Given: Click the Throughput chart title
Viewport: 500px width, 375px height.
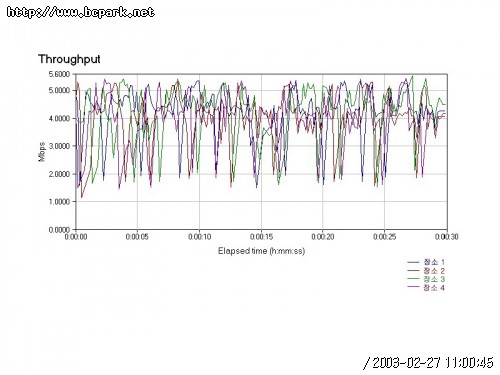Looking at the screenshot, I should pos(69,59).
